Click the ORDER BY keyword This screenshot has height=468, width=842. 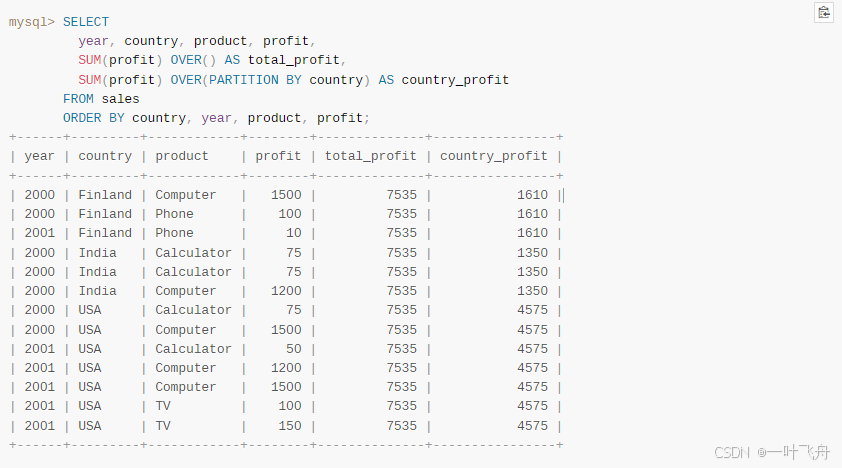pyautogui.click(x=93, y=118)
